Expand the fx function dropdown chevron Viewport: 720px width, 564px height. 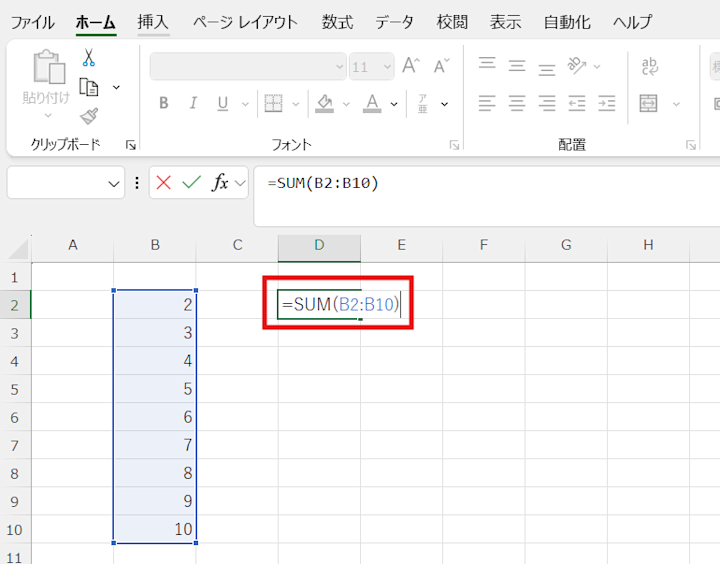pos(240,183)
